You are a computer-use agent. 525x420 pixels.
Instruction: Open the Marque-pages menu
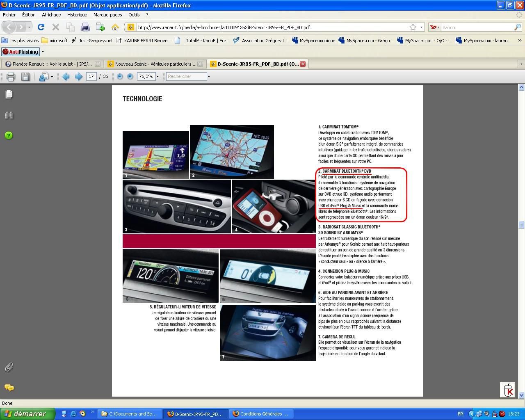click(107, 15)
